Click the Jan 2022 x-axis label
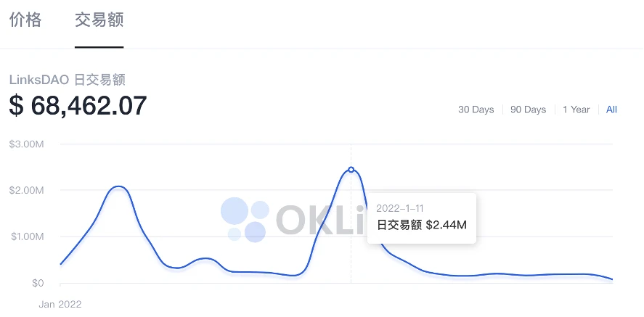 click(60, 304)
